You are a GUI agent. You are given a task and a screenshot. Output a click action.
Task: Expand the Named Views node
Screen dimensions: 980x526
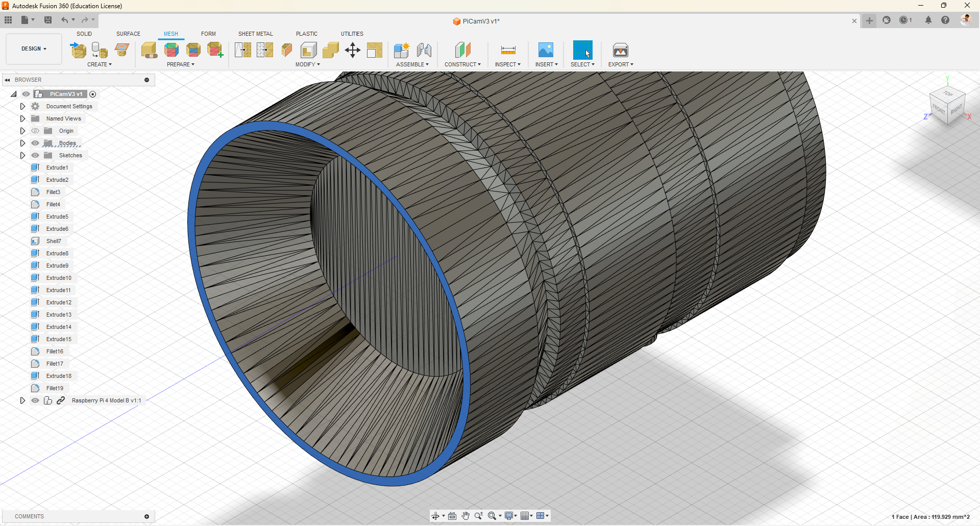[x=22, y=118]
